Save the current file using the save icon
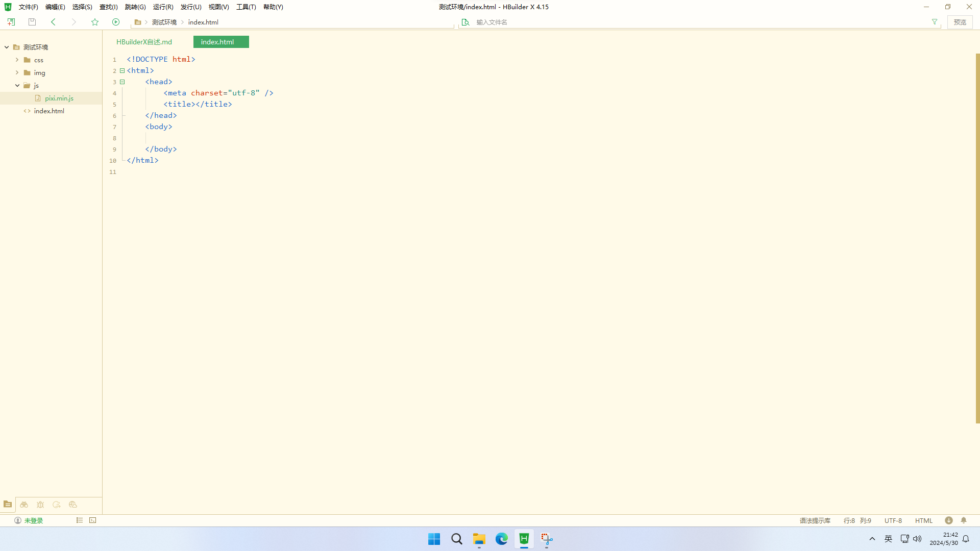Viewport: 980px width, 551px height. (32, 22)
